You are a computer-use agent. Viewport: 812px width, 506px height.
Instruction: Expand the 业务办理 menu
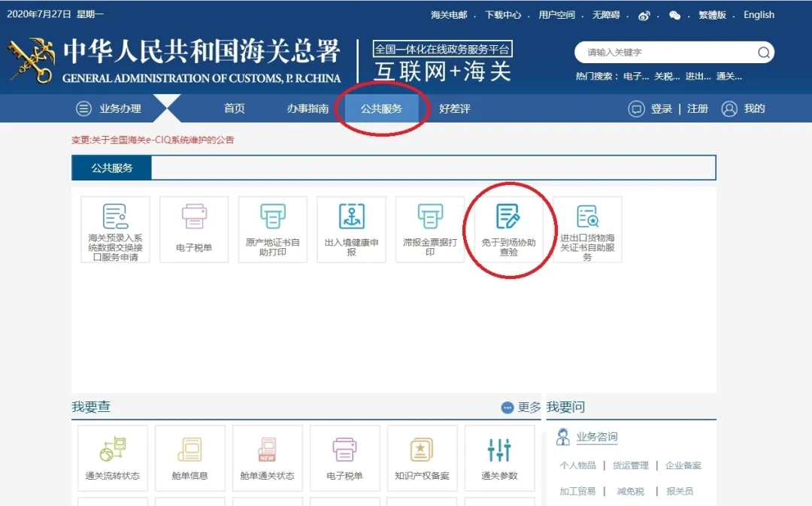coord(110,109)
